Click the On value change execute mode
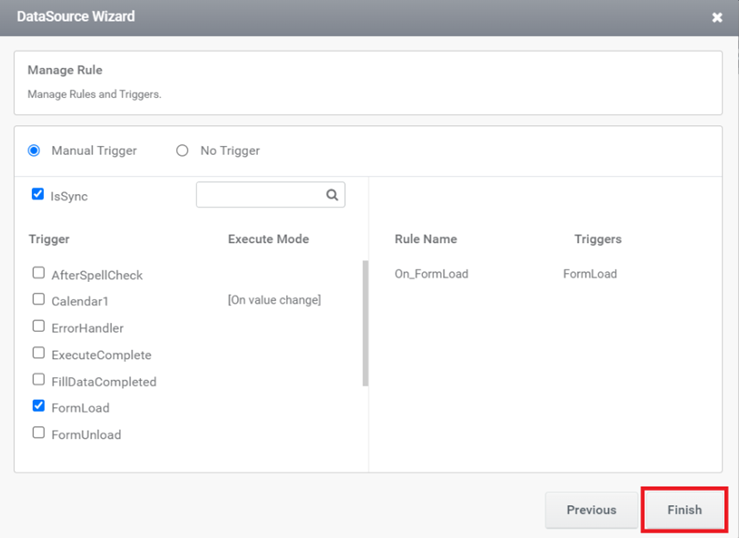Viewport: 739px width, 538px height. [274, 300]
